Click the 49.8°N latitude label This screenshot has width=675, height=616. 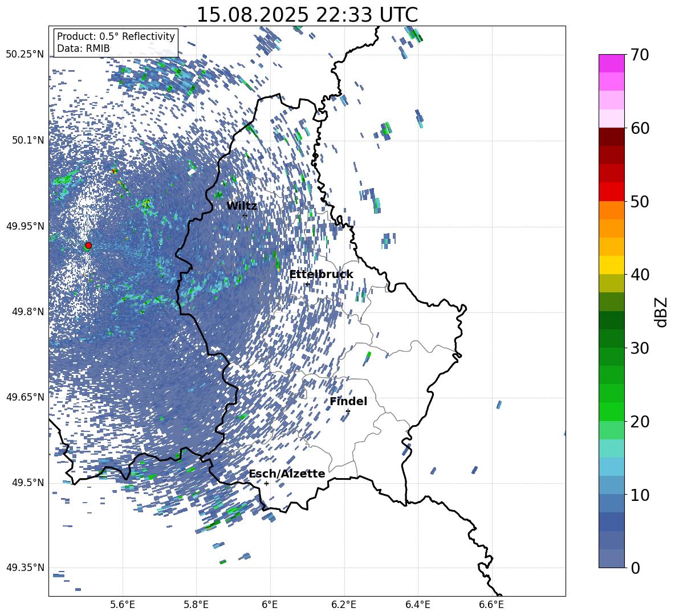tap(27, 312)
